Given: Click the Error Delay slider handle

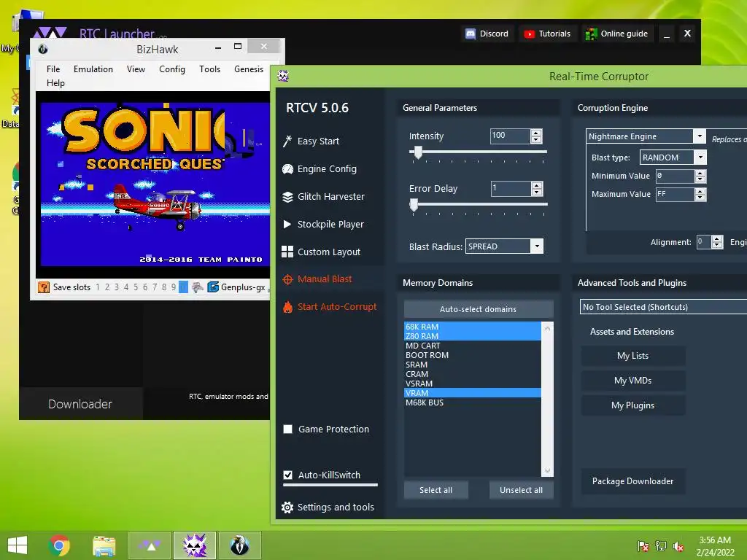Looking at the screenshot, I should coord(414,205).
